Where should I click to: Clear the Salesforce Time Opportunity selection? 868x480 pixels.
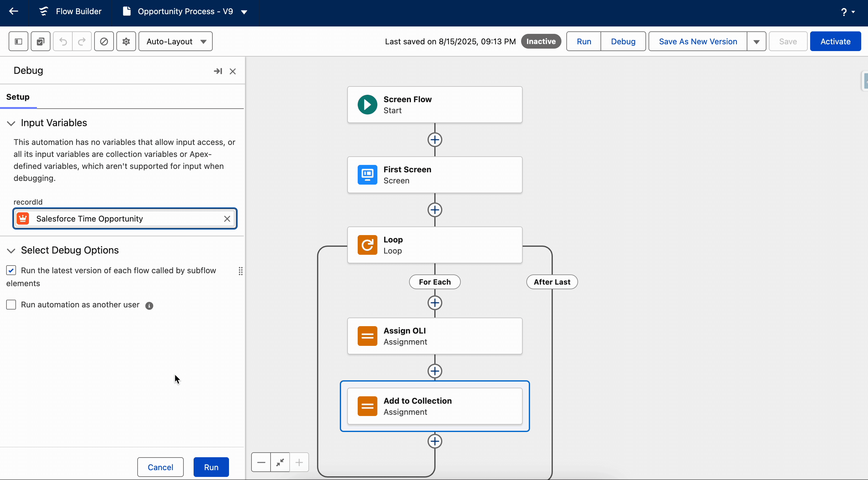227,218
